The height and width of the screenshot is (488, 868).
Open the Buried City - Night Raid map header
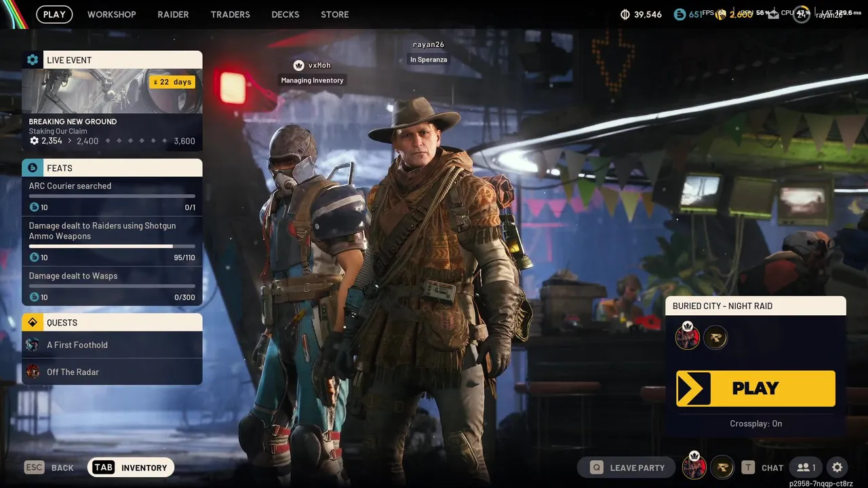coord(755,306)
